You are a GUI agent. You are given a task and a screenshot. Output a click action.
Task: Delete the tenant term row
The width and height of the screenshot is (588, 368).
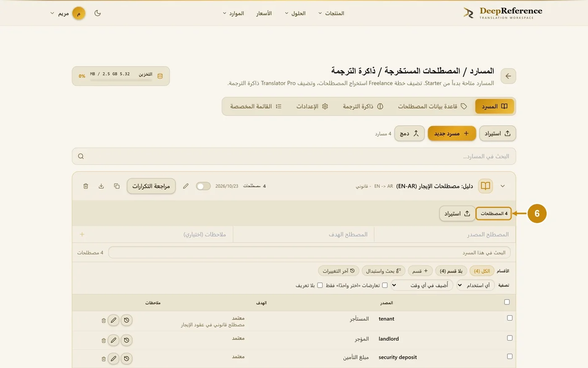point(103,320)
